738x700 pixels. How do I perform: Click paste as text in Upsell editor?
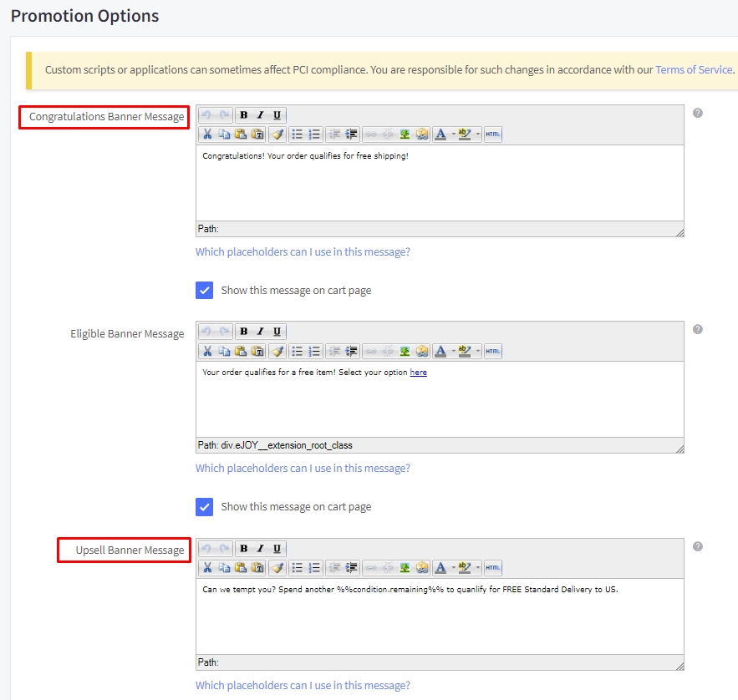[257, 568]
